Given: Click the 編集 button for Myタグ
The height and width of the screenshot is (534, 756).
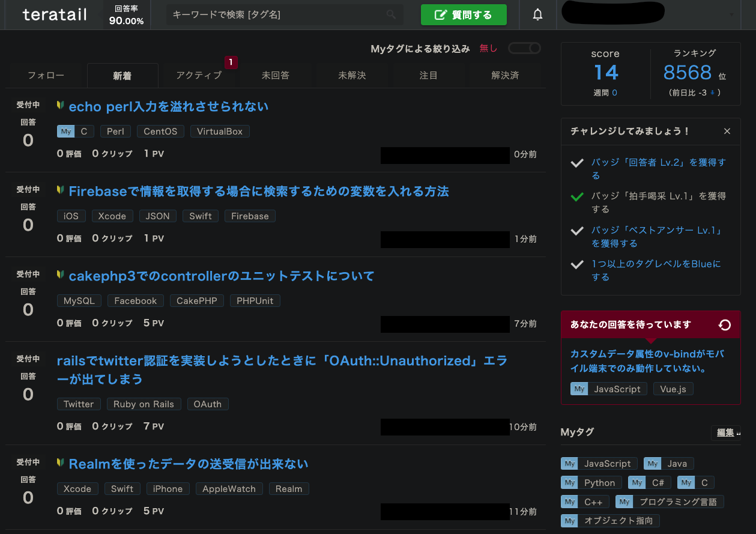Looking at the screenshot, I should pos(726,432).
